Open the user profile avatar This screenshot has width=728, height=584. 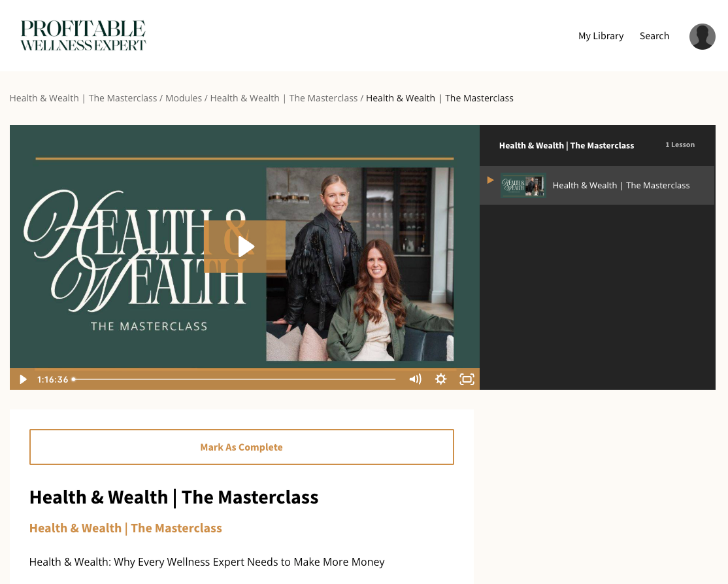702,37
